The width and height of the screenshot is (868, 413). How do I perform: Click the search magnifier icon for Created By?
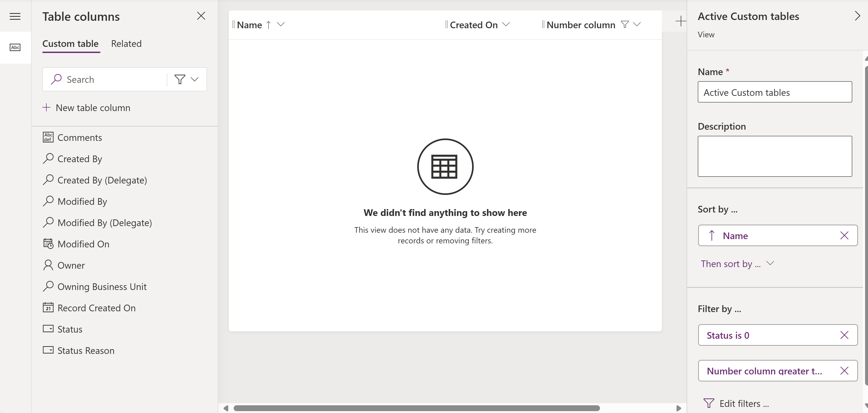48,158
